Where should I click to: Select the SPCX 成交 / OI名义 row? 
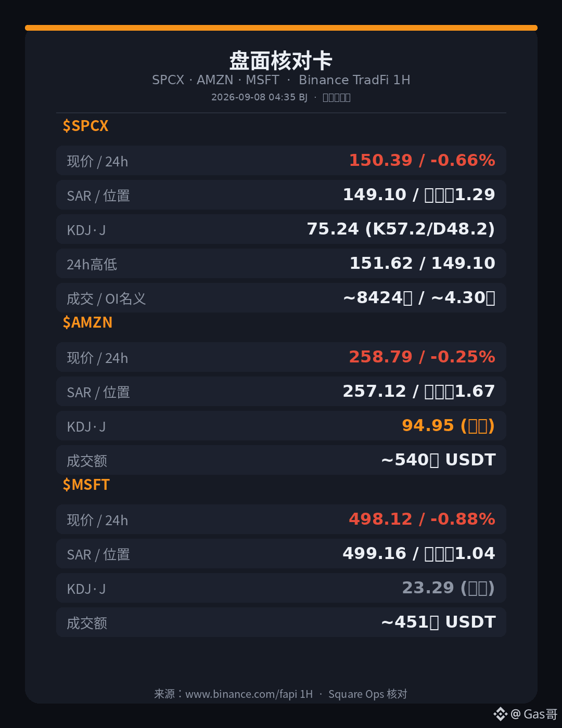(281, 298)
